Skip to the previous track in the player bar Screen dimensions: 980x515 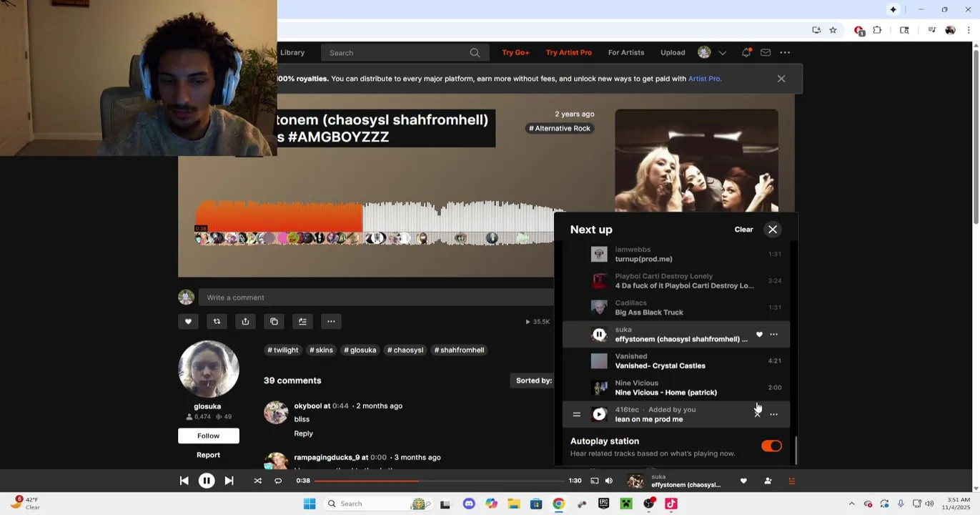point(184,481)
